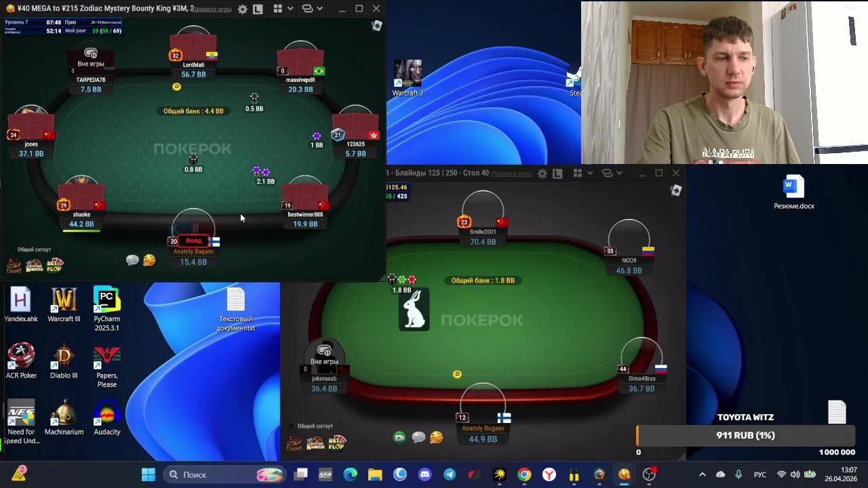Click green video icon in Стол 40 window

tap(399, 438)
